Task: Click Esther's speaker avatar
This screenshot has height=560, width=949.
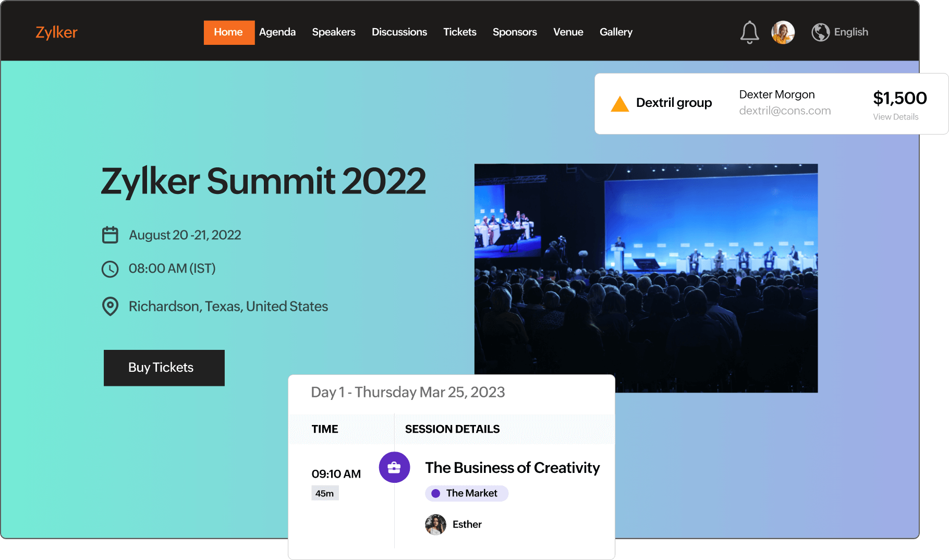Action: pyautogui.click(x=435, y=524)
